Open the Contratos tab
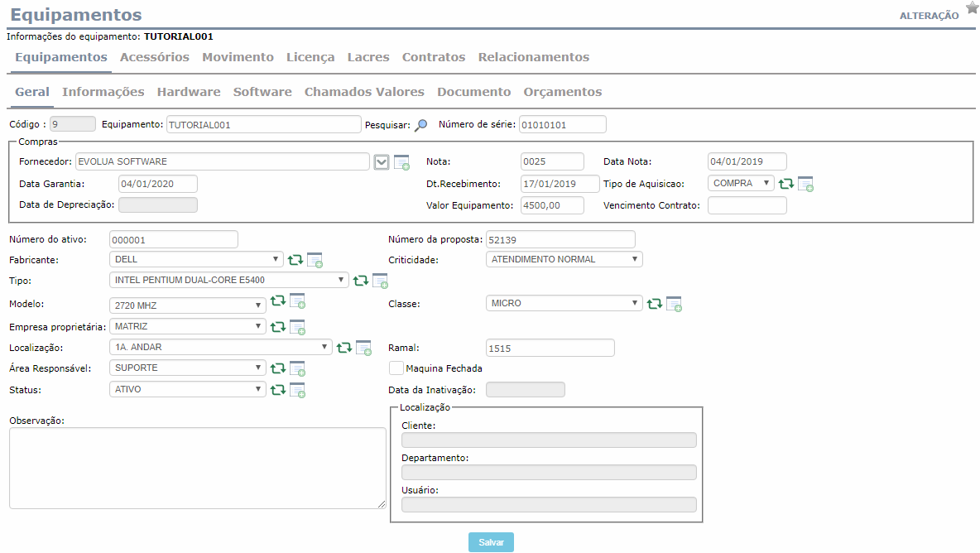This screenshot has width=980, height=553. pyautogui.click(x=434, y=57)
